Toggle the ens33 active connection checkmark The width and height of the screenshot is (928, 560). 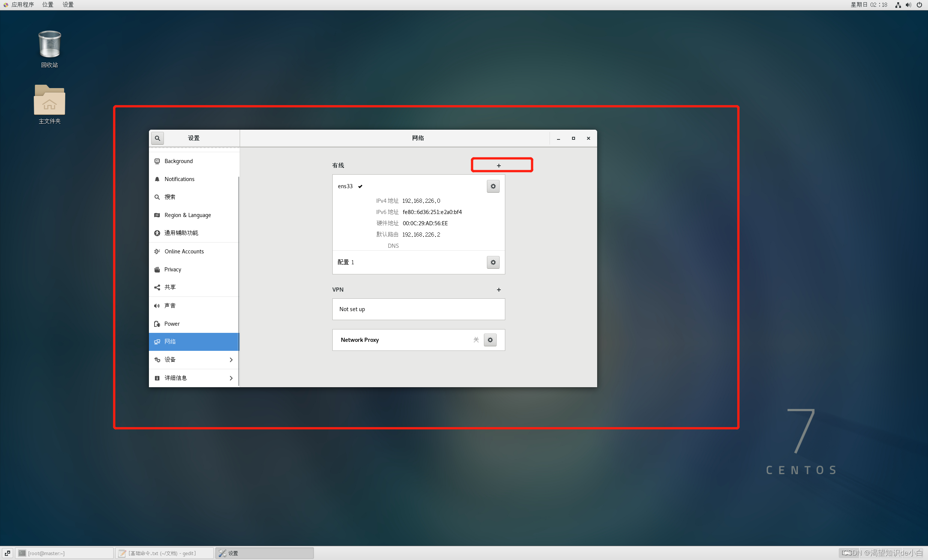(361, 186)
